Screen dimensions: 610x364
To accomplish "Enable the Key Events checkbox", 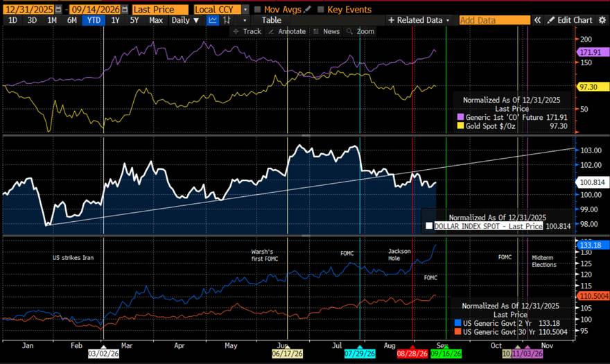I will click(x=320, y=9).
